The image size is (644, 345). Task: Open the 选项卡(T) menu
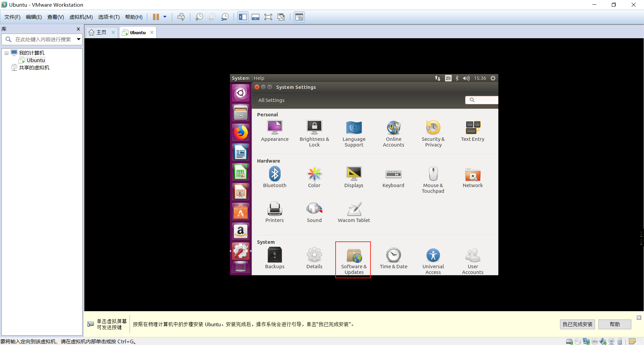[109, 17]
